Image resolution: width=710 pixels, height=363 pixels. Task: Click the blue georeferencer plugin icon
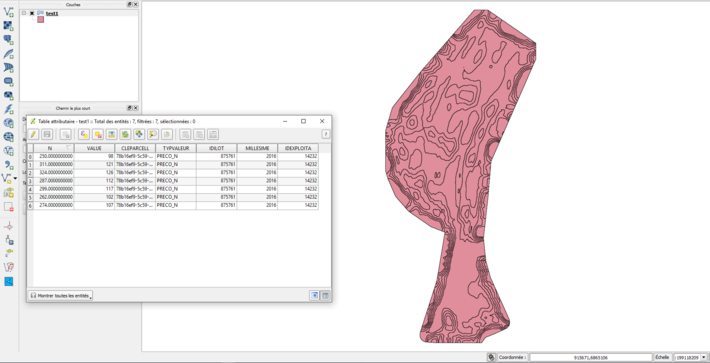(x=9, y=282)
